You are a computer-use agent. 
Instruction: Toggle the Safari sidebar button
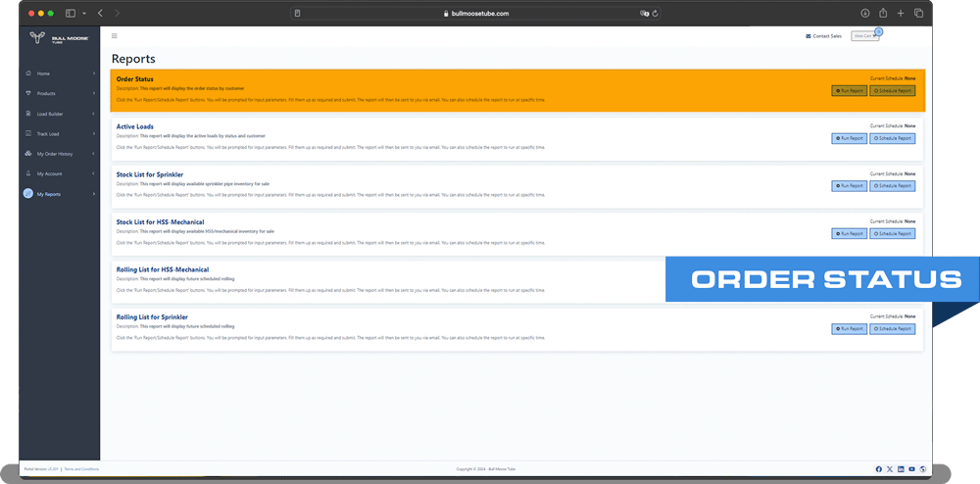coord(70,14)
